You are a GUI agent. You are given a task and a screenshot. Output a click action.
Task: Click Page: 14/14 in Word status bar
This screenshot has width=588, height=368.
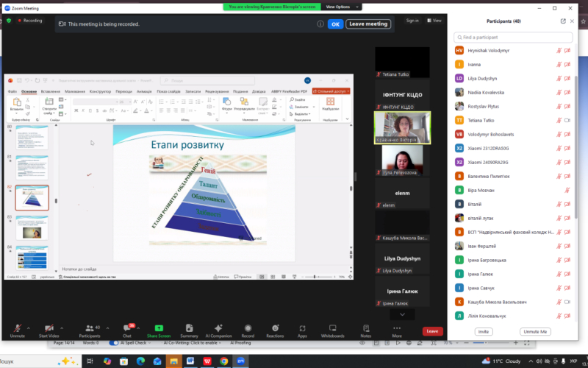64,343
